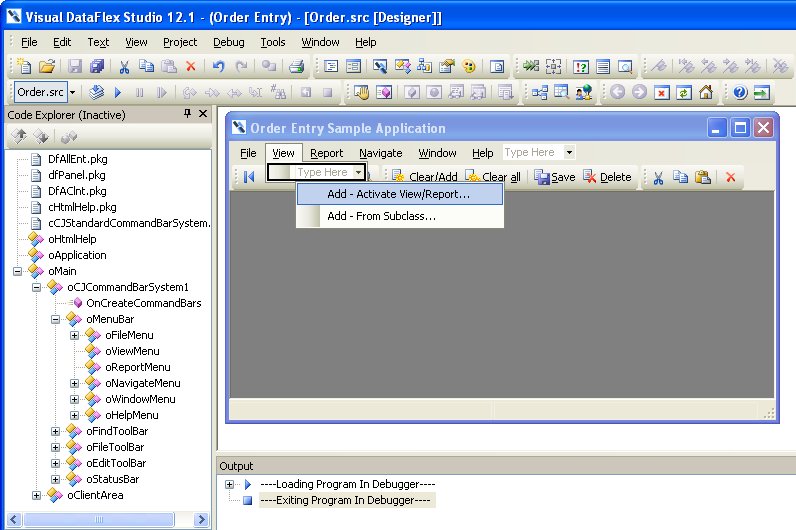Viewport: 796px width, 530px height.
Task: Select oHtmlHelp object in the tree
Action: [72, 239]
